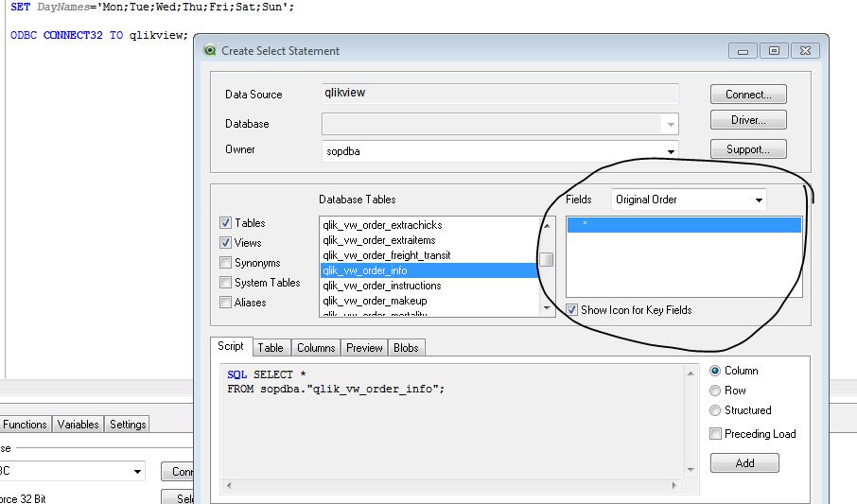Open the dropdown left of the Conn button
The image size is (857, 504).
[x=137, y=471]
